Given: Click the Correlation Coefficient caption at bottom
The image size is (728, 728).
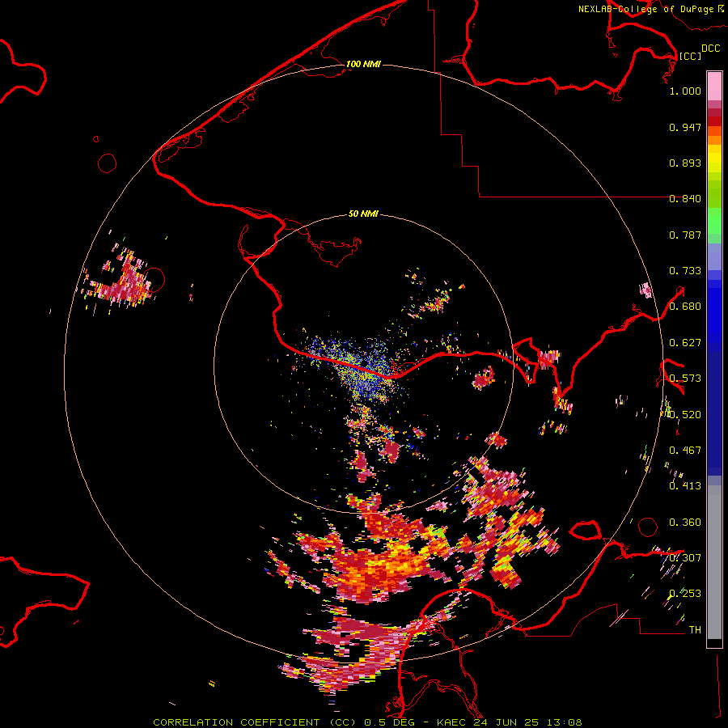Looking at the screenshot, I should point(367,722).
